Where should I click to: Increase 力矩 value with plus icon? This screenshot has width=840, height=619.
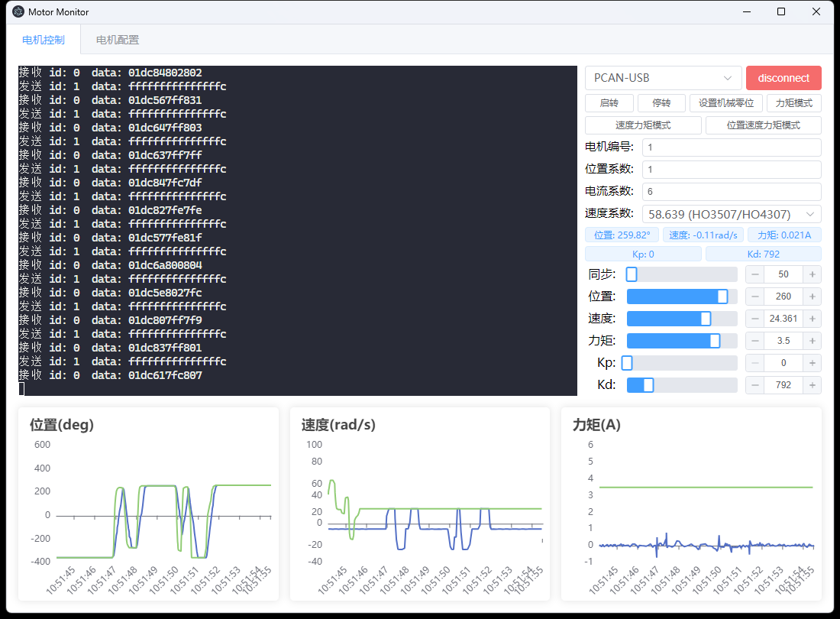tap(813, 341)
